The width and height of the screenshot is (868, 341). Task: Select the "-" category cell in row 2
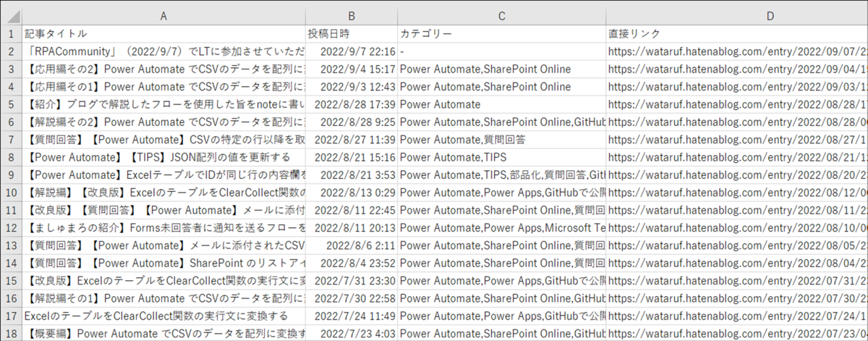pos(501,51)
